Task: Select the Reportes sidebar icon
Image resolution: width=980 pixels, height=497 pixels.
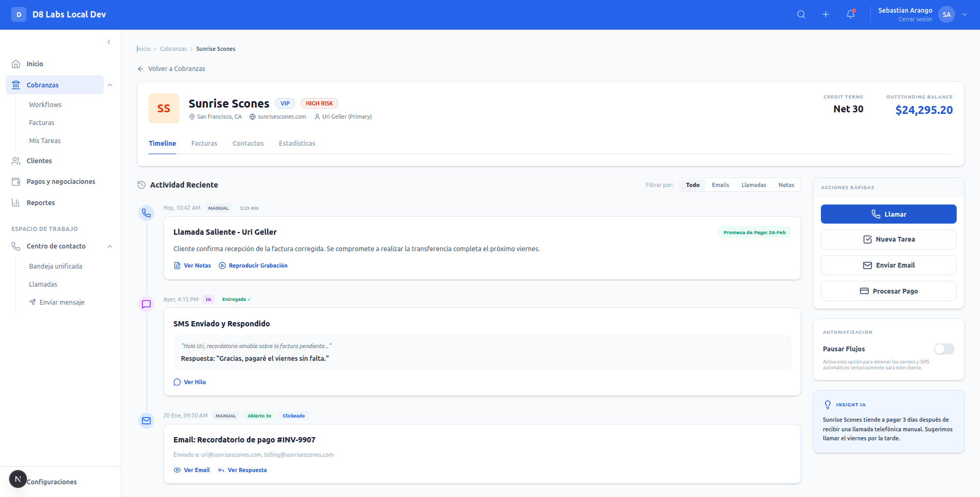Action: 15,202
